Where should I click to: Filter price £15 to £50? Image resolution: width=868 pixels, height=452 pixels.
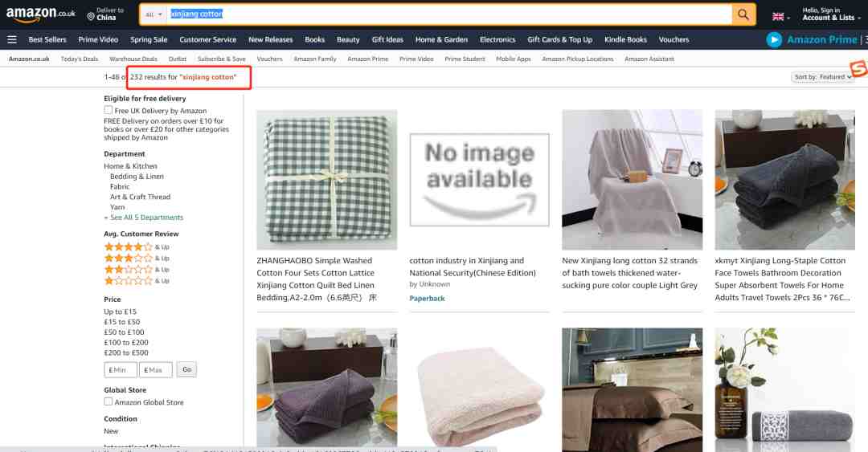click(122, 322)
